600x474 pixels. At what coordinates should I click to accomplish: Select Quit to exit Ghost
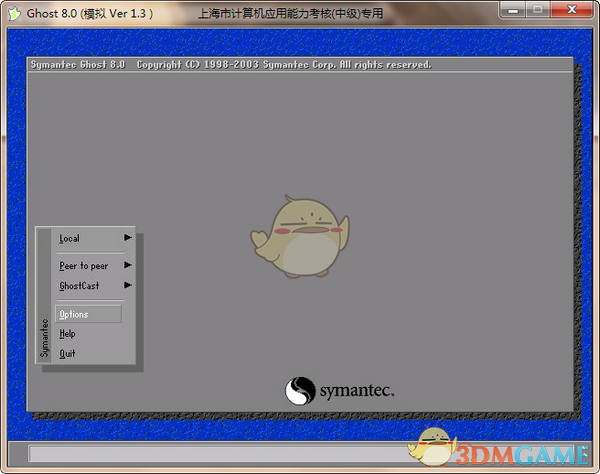tap(68, 353)
